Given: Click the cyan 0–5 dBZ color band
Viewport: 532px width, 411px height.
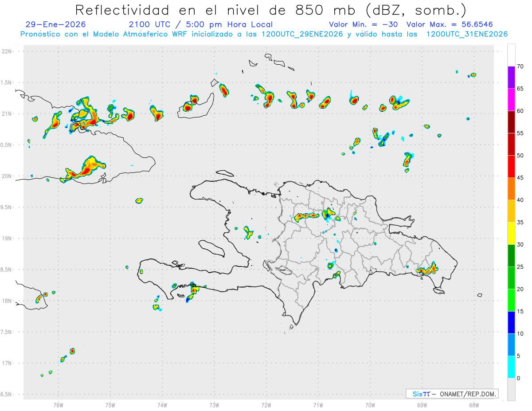Looking at the screenshot, I should [x=511, y=367].
